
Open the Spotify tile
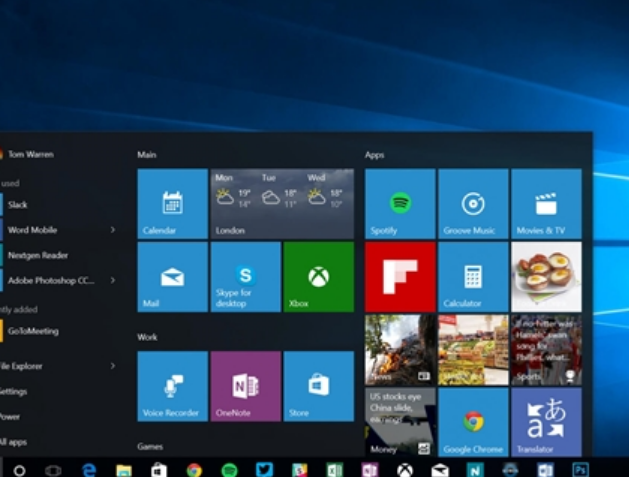400,204
